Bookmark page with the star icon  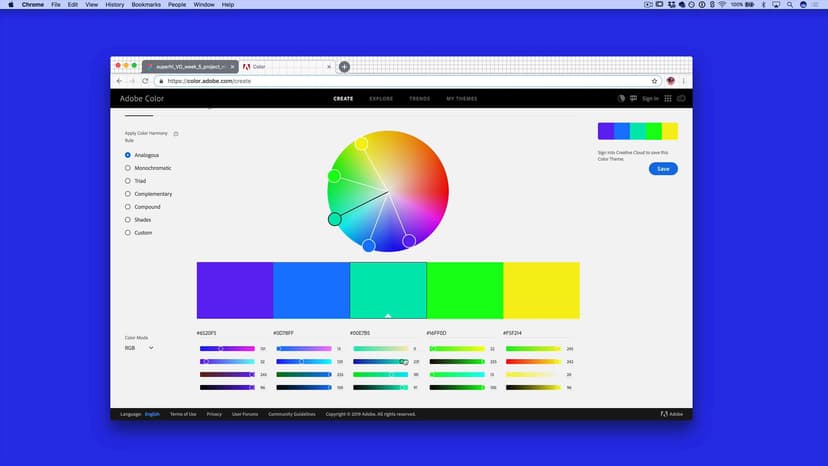[655, 81]
